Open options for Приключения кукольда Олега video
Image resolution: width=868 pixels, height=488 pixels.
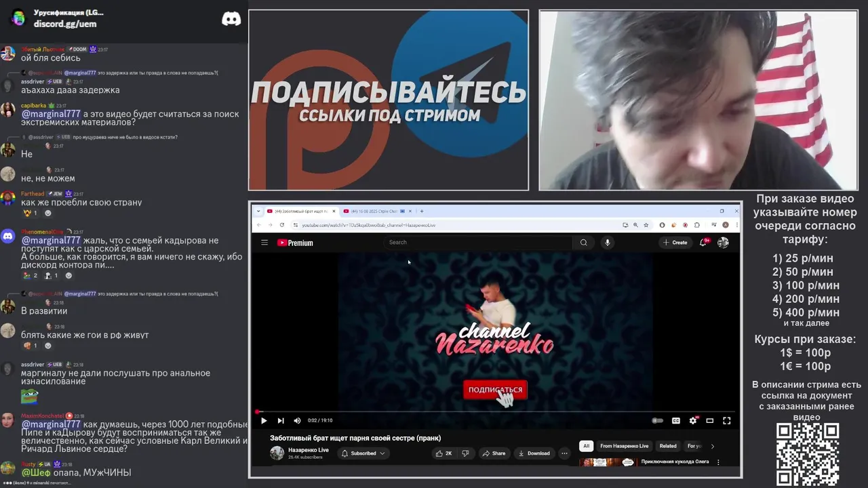[718, 462]
